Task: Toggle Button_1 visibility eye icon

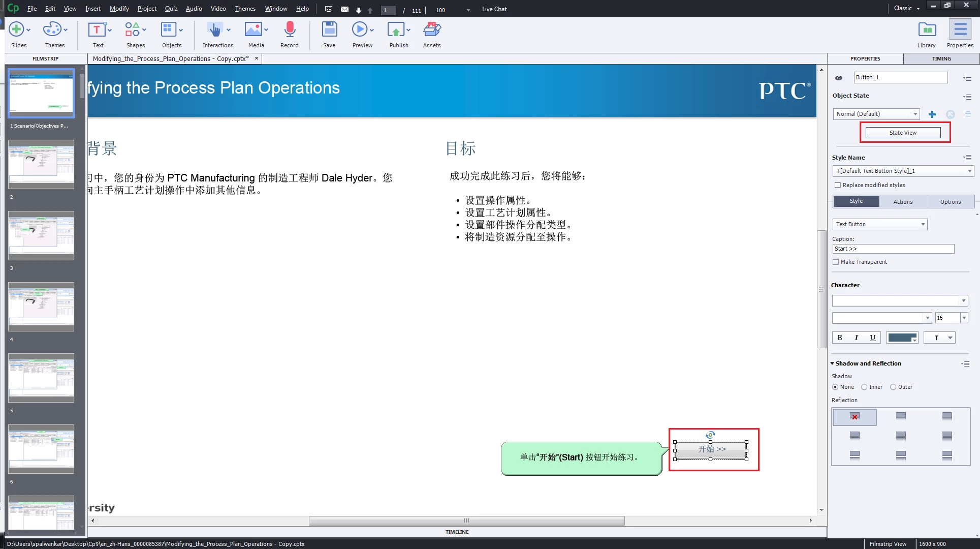Action: point(839,78)
